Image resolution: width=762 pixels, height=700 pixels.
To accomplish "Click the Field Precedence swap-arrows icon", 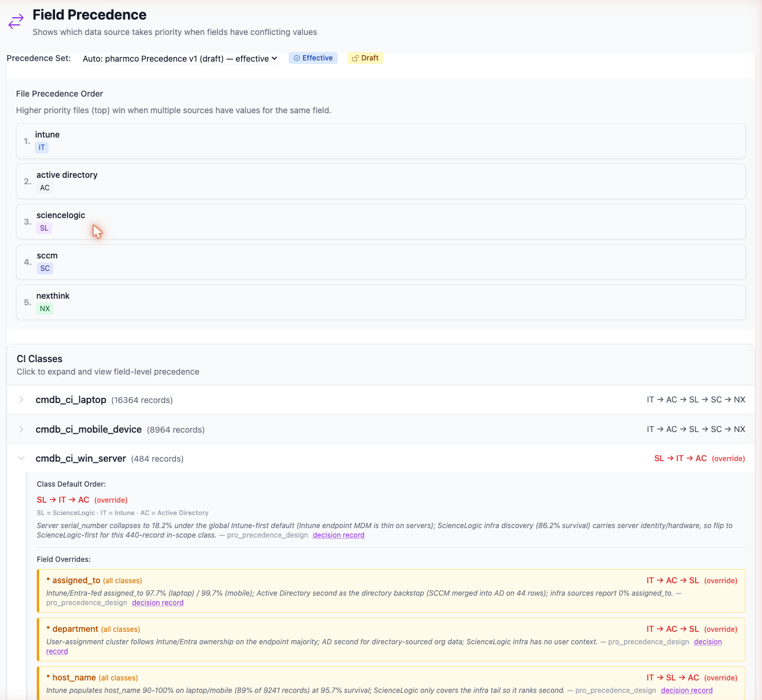I will tap(16, 21).
